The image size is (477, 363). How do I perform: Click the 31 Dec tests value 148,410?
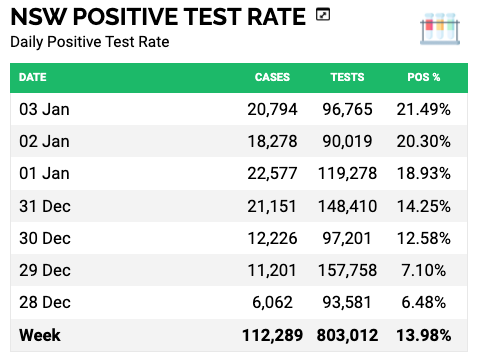(347, 206)
